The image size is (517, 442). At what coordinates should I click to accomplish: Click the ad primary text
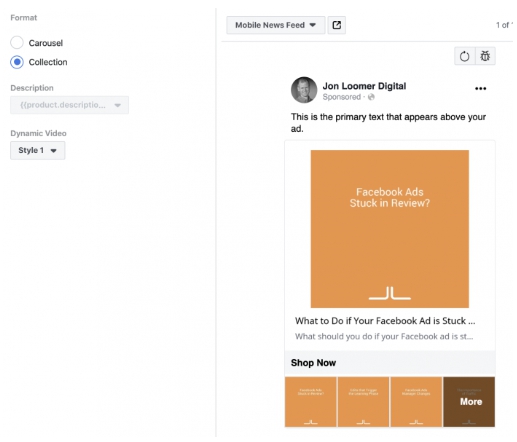click(388, 122)
